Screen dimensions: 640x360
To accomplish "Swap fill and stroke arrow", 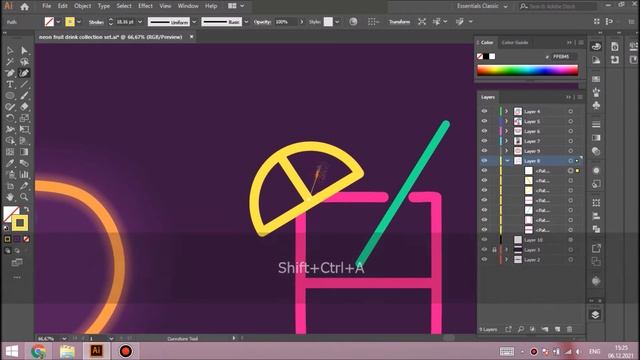I will (27, 209).
